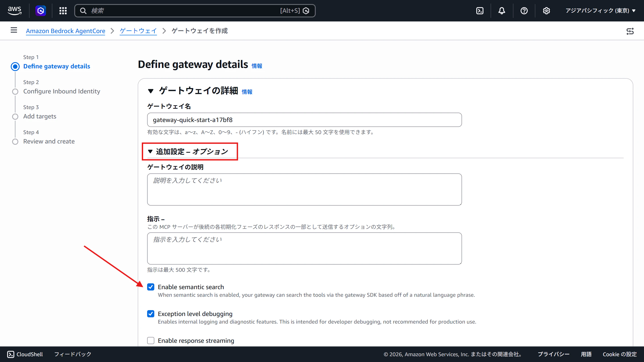Viewport: 644px width, 362px height.
Task: Go to Amazon Bedrock AgentCore breadcrumb
Action: click(x=66, y=31)
